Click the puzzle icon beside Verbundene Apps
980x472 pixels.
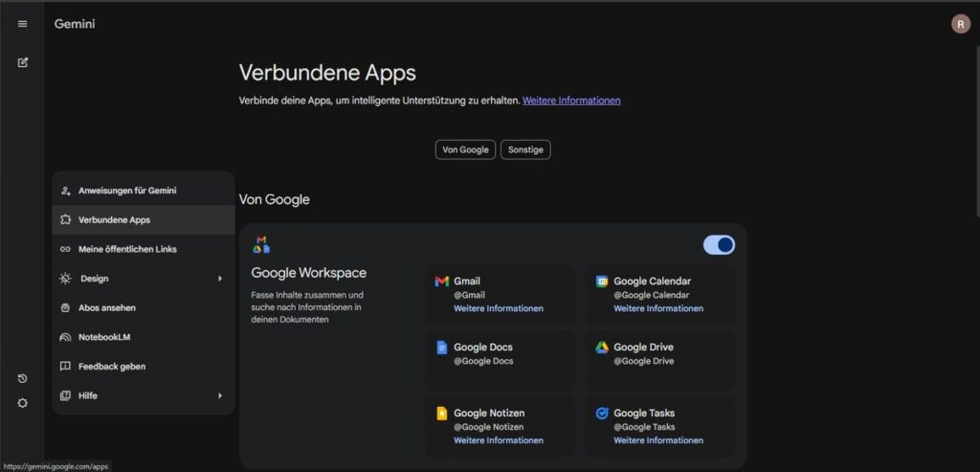66,220
